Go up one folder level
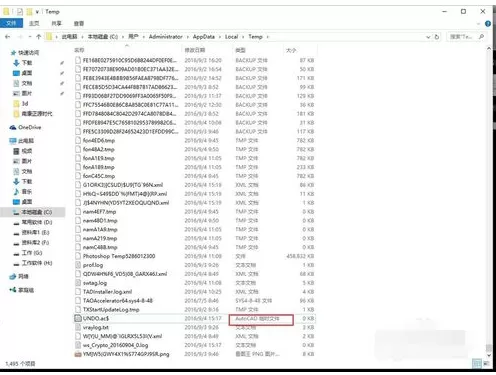Screen dimensions: 496x375 click(x=38, y=37)
